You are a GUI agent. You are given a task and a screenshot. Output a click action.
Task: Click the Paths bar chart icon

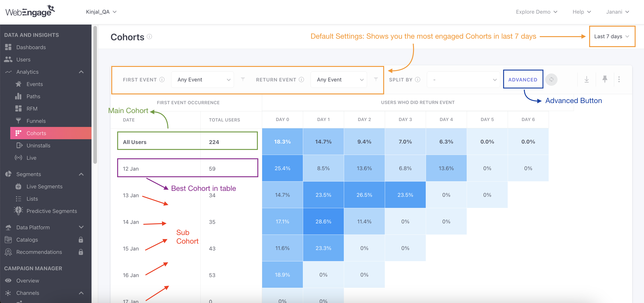18,96
